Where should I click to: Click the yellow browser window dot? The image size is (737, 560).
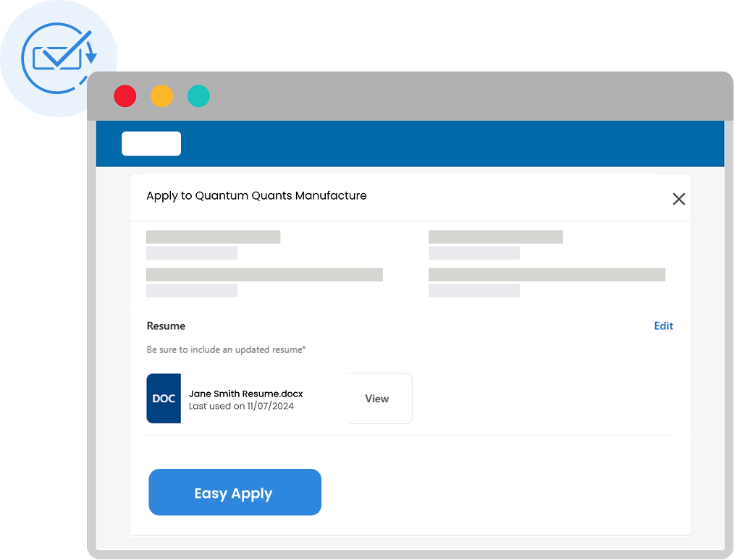pos(161,96)
